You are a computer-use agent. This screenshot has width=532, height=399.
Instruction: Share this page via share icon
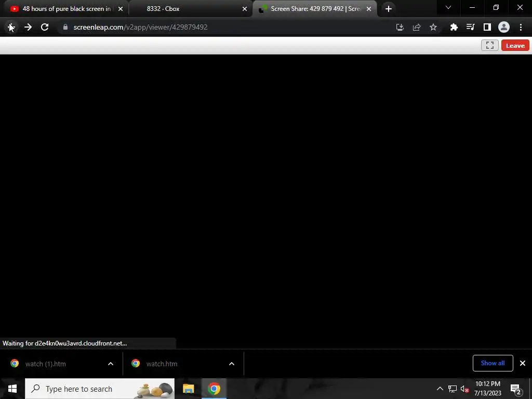point(417,27)
